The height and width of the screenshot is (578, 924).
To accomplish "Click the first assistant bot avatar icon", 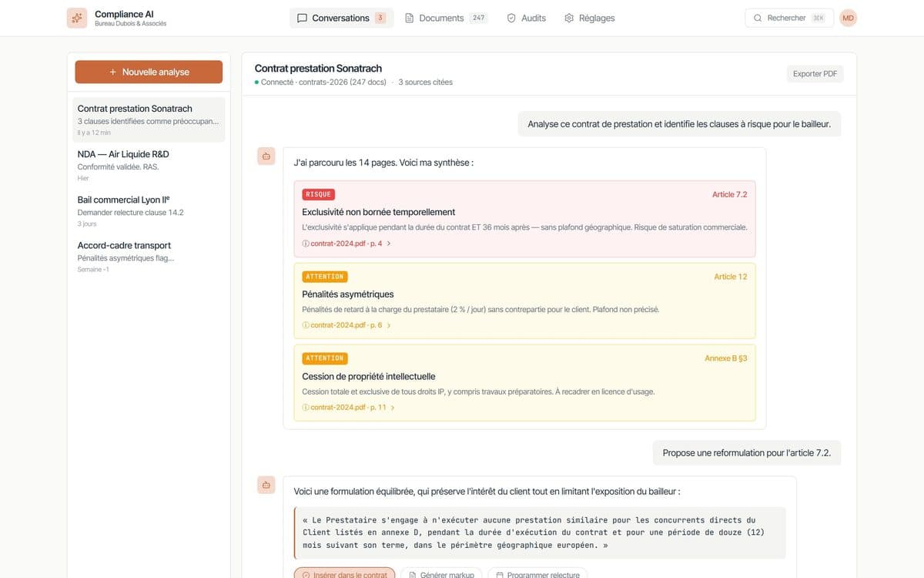I will 266,156.
